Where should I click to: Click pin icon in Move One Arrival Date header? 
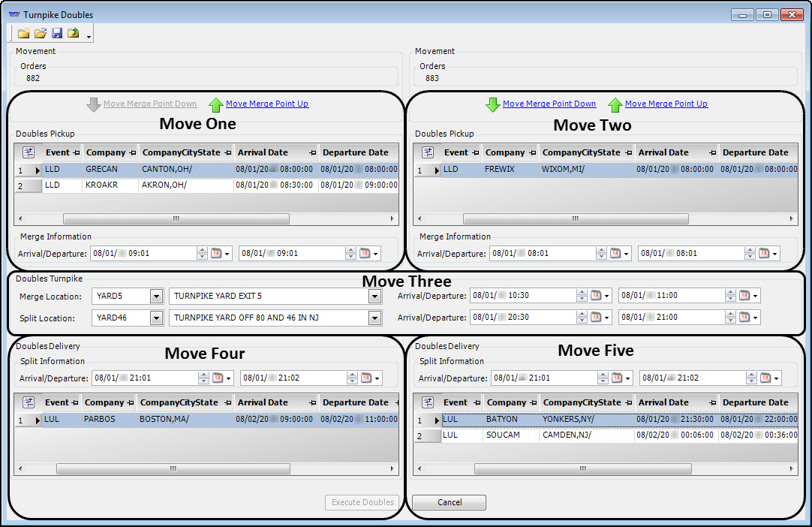tap(312, 152)
